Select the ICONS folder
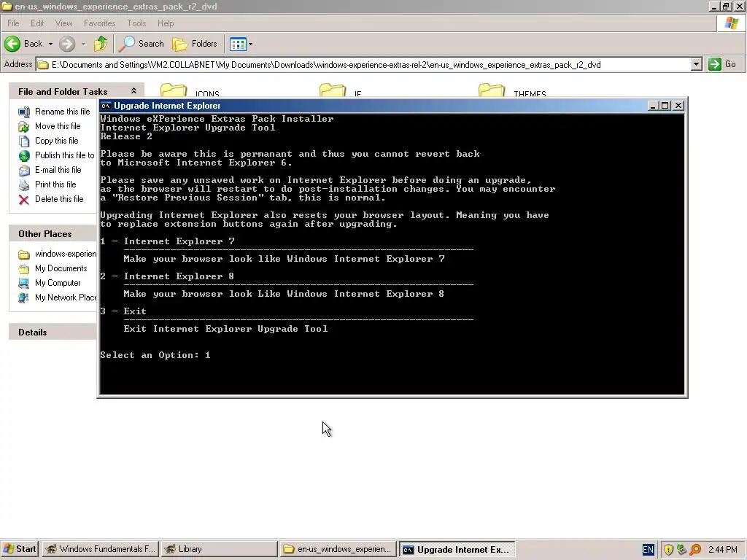747x560 pixels. tap(190, 90)
